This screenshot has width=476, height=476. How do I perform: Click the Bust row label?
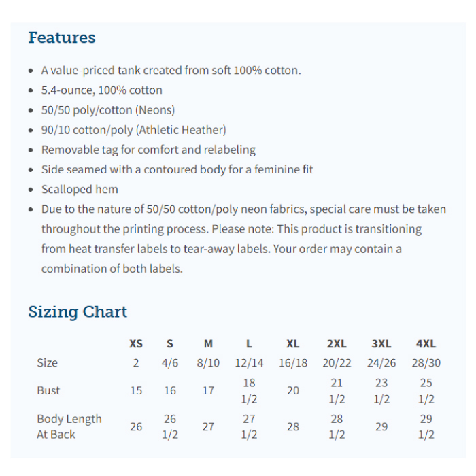point(48,391)
